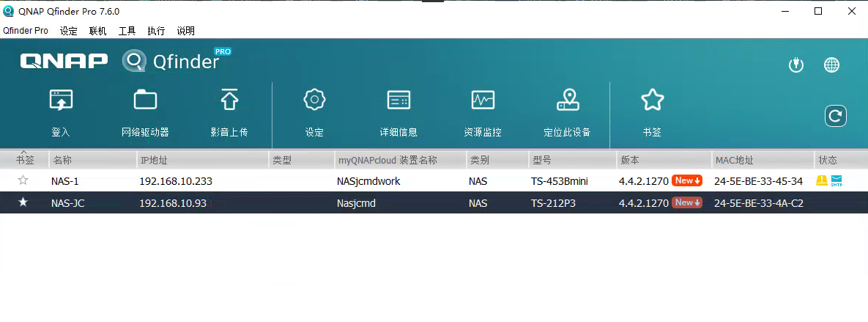Open Resource Monitor (资源监控) icon

[483, 100]
